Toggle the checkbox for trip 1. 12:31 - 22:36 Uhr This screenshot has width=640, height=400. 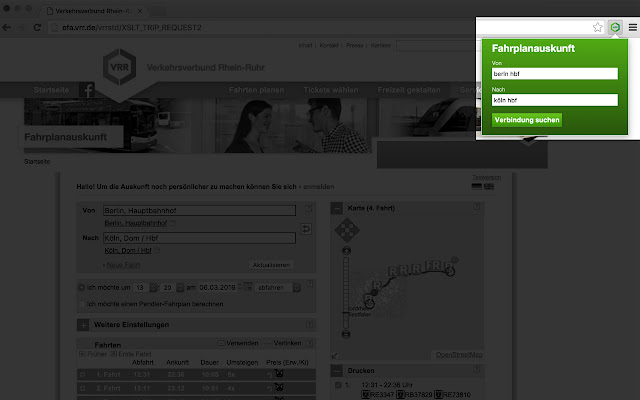(338, 385)
